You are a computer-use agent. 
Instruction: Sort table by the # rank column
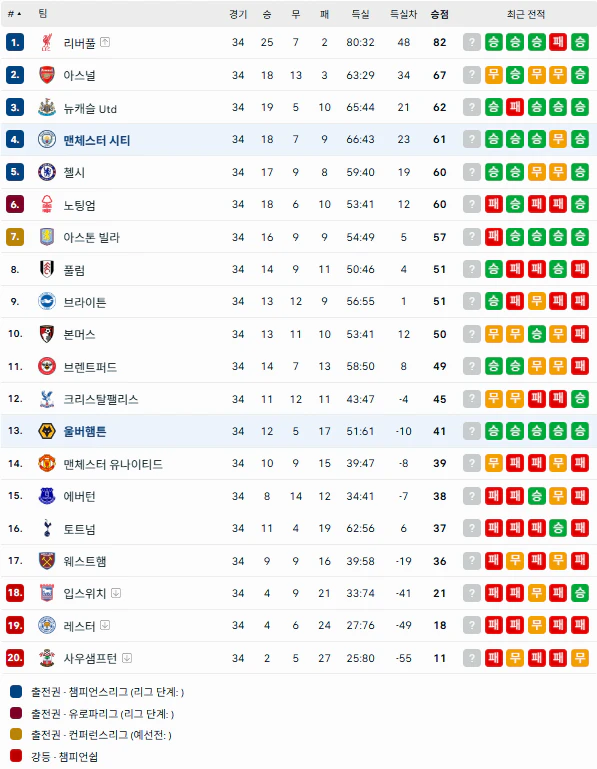(x=14, y=14)
